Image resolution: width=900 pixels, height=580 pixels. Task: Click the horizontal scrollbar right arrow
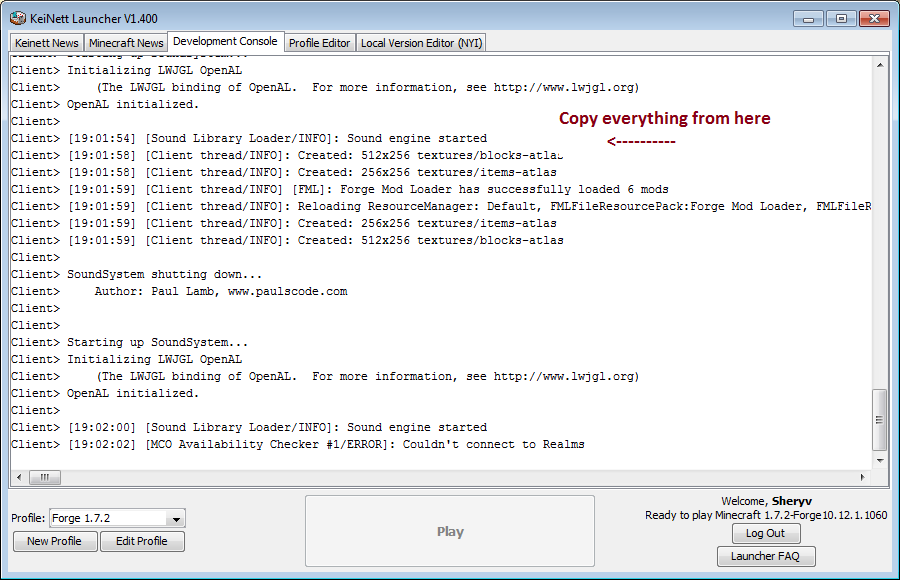[863, 477]
